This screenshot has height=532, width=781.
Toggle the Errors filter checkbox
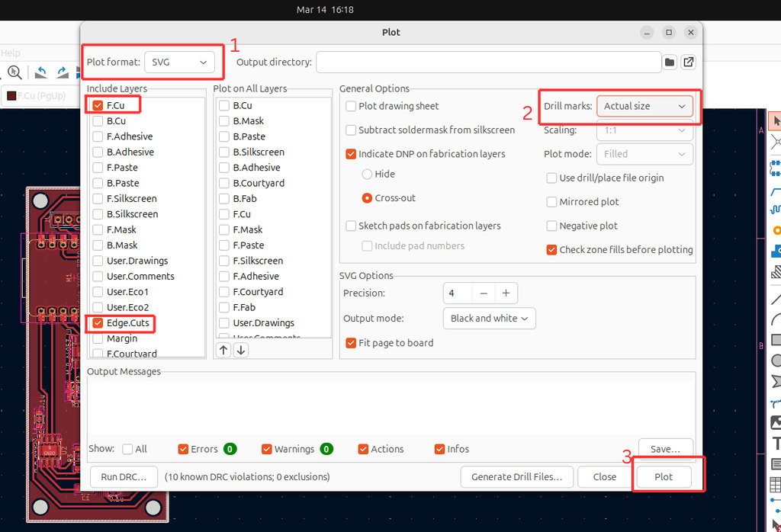coord(183,449)
